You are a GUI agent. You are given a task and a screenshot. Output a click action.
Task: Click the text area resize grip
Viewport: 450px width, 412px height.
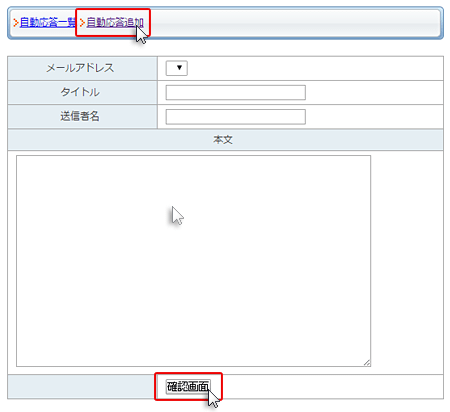[x=367, y=363]
